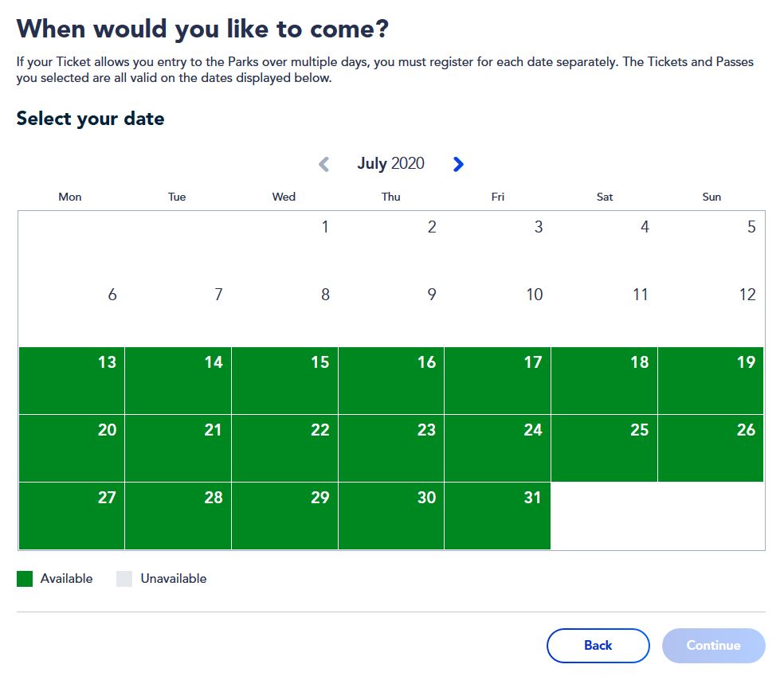Choose July 29 as visit date
This screenshot has width=784, height=680.
(284, 516)
